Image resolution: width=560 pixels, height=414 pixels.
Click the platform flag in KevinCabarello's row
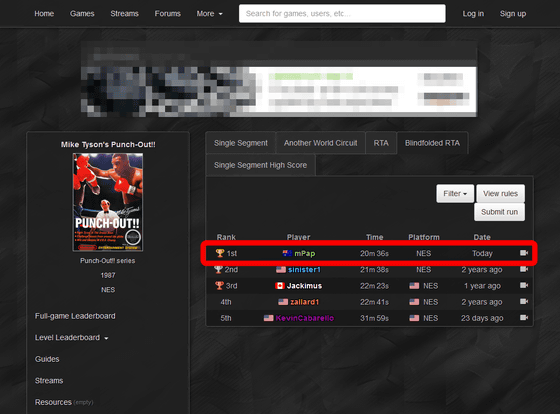tap(414, 318)
